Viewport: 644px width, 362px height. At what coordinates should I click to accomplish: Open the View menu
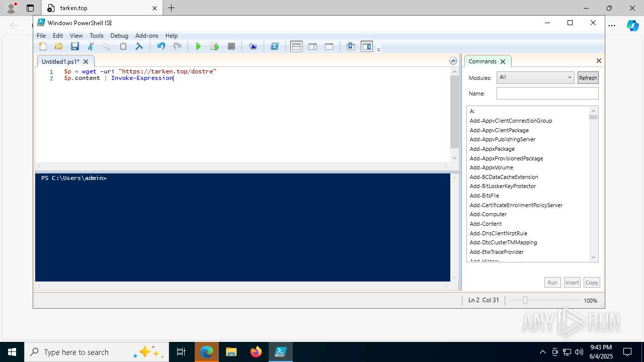click(76, 36)
